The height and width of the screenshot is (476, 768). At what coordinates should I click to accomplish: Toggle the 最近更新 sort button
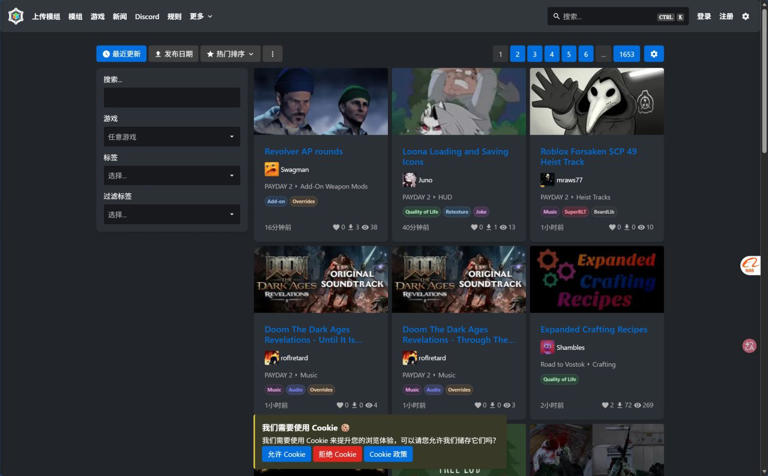(x=121, y=54)
